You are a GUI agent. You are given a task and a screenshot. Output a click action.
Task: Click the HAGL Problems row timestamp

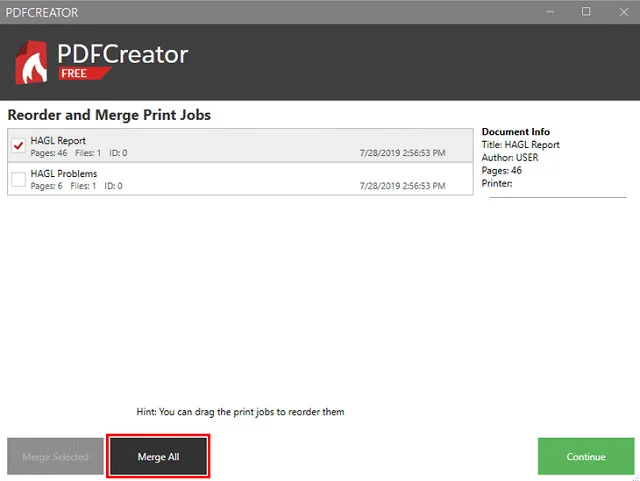402,186
